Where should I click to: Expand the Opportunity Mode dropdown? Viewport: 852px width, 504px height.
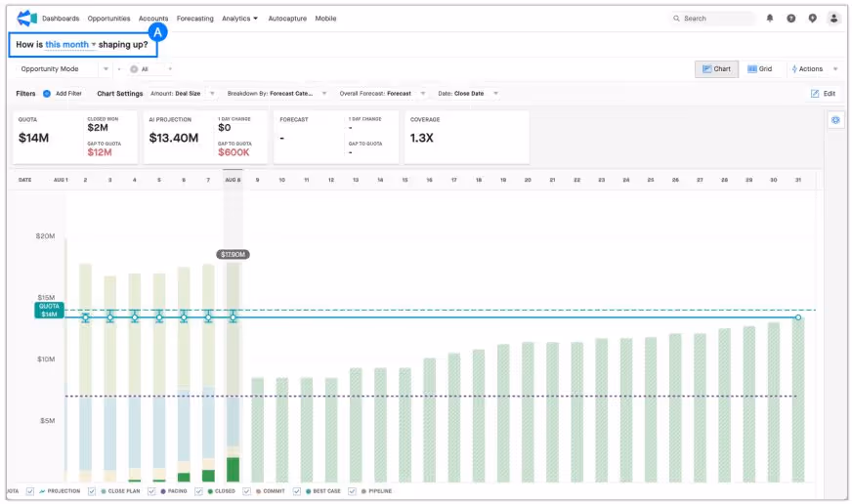(x=106, y=69)
